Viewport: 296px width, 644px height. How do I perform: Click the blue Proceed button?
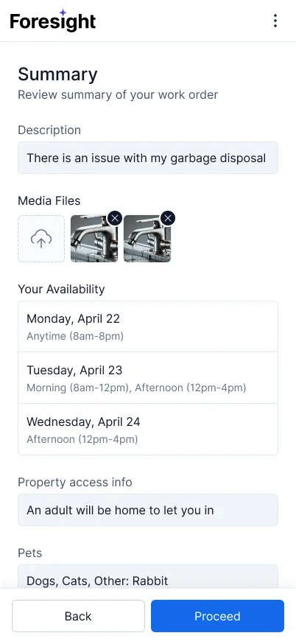pos(218,616)
